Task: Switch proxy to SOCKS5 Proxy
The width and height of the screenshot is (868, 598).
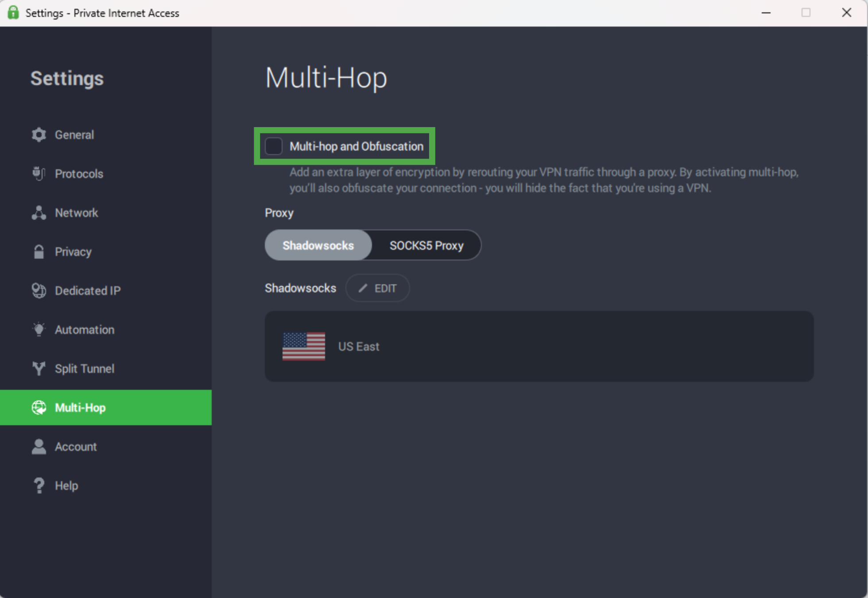Action: pos(426,245)
